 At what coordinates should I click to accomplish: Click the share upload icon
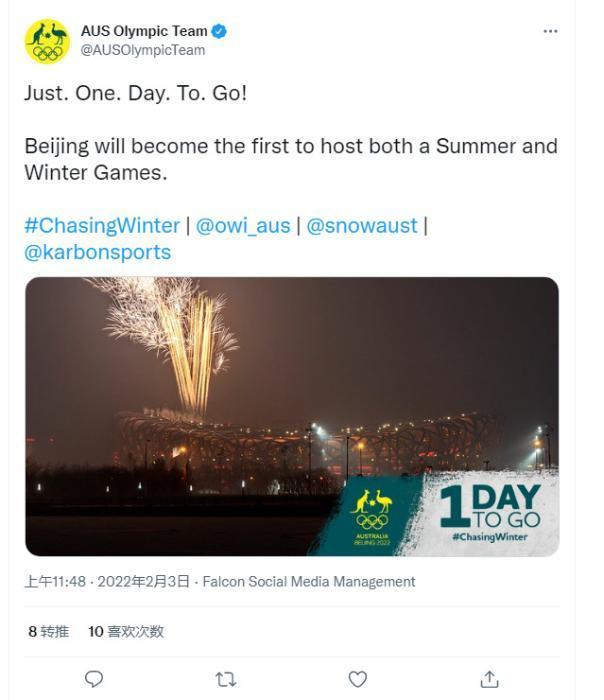pos(489,679)
